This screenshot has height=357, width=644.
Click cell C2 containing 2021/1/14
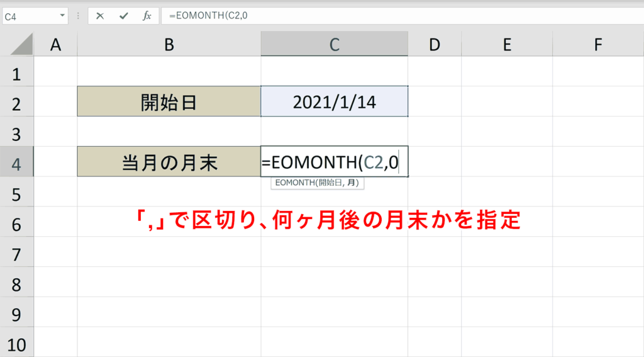pyautogui.click(x=334, y=102)
